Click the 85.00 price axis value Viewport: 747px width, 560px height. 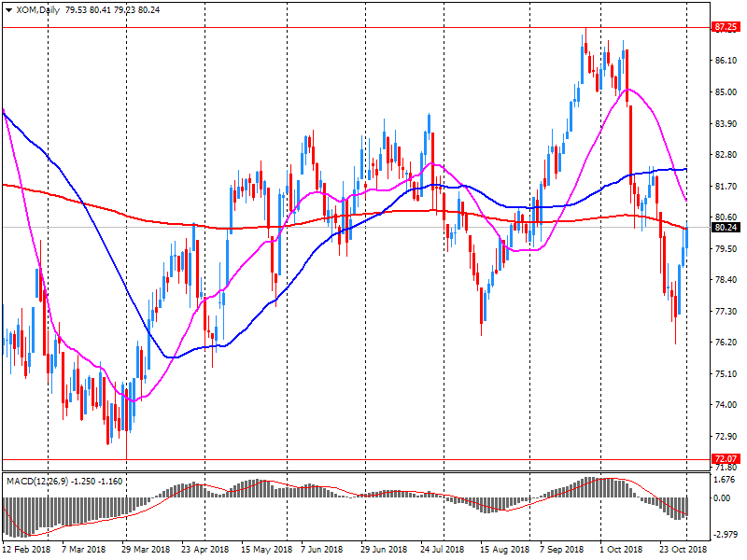[x=725, y=92]
